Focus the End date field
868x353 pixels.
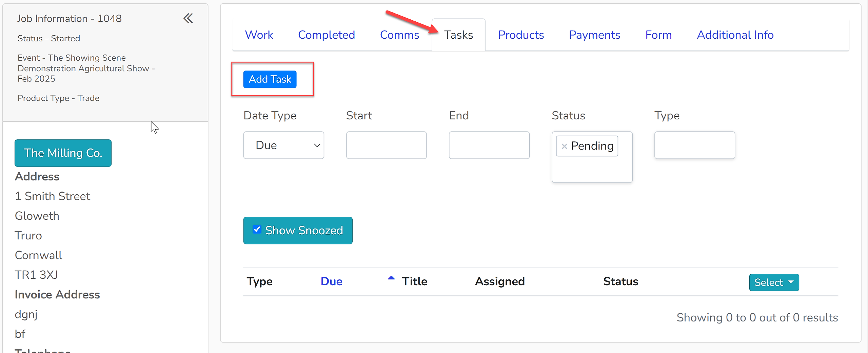(489, 145)
